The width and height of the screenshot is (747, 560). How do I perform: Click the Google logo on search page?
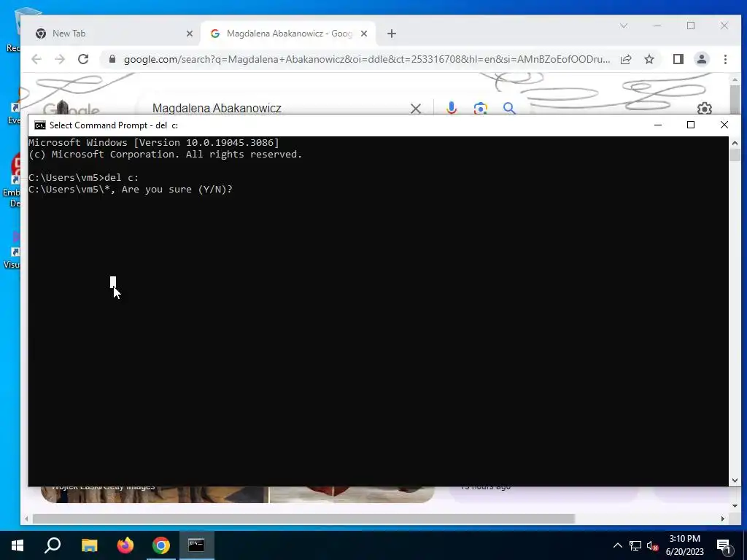pos(71,109)
